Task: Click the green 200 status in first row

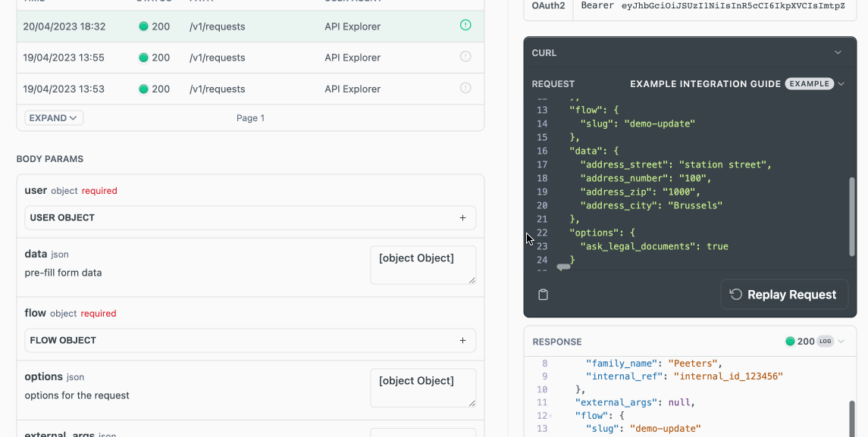Action: (155, 26)
